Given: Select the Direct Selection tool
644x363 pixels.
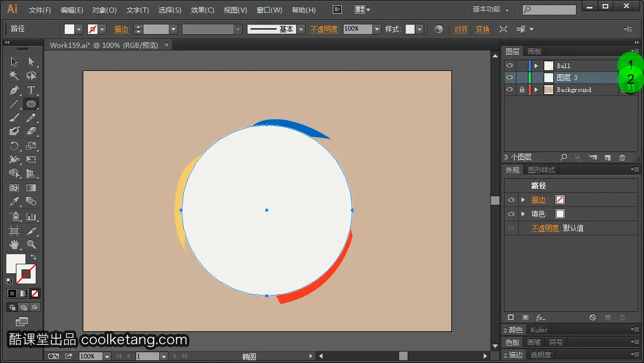Looking at the screenshot, I should coord(31,62).
